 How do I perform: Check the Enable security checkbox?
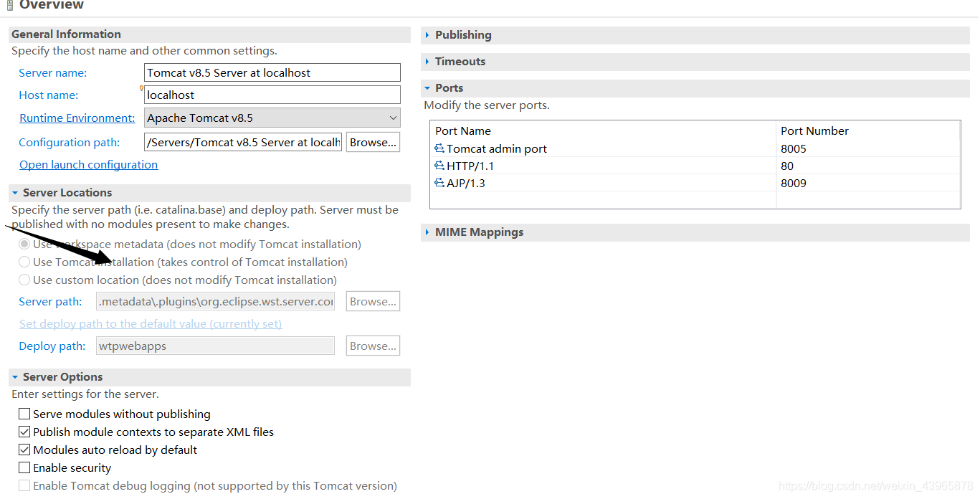pos(24,467)
